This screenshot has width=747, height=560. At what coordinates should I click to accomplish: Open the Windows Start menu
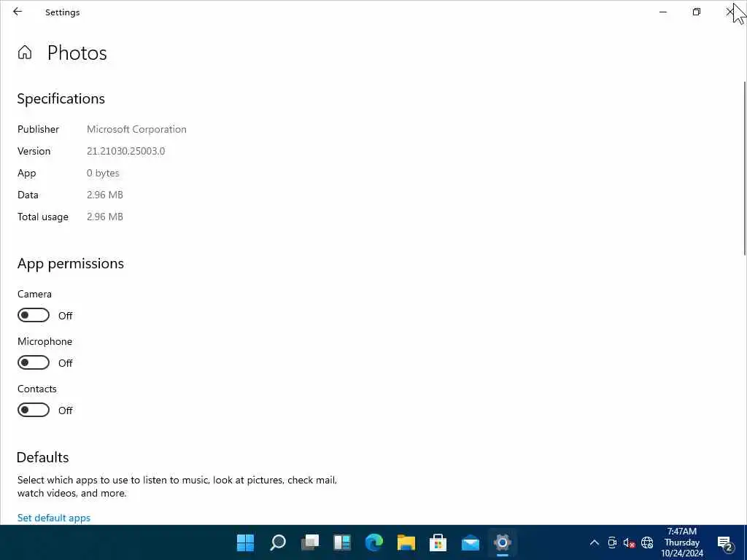(245, 542)
